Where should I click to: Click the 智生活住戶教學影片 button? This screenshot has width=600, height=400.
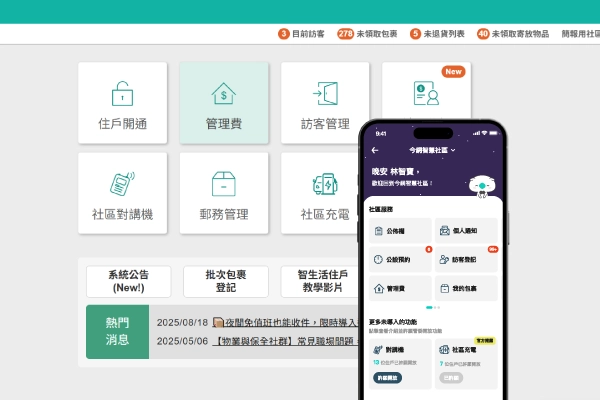click(x=321, y=281)
